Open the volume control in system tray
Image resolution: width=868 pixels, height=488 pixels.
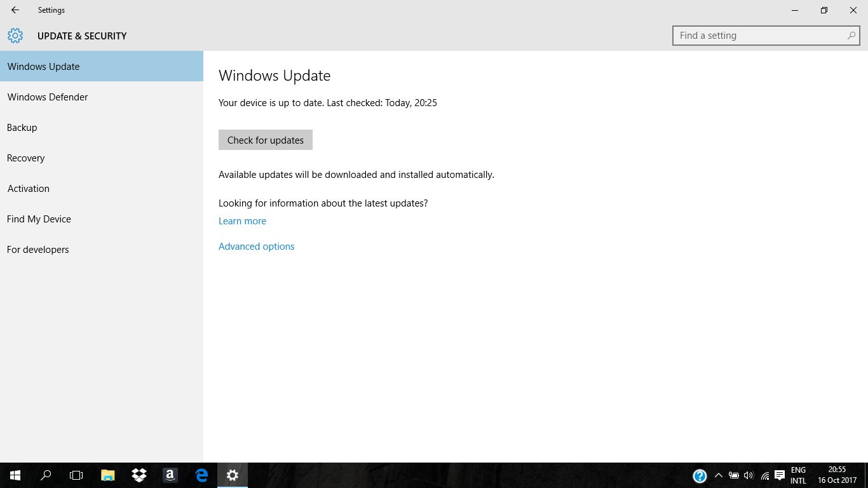pyautogui.click(x=749, y=475)
